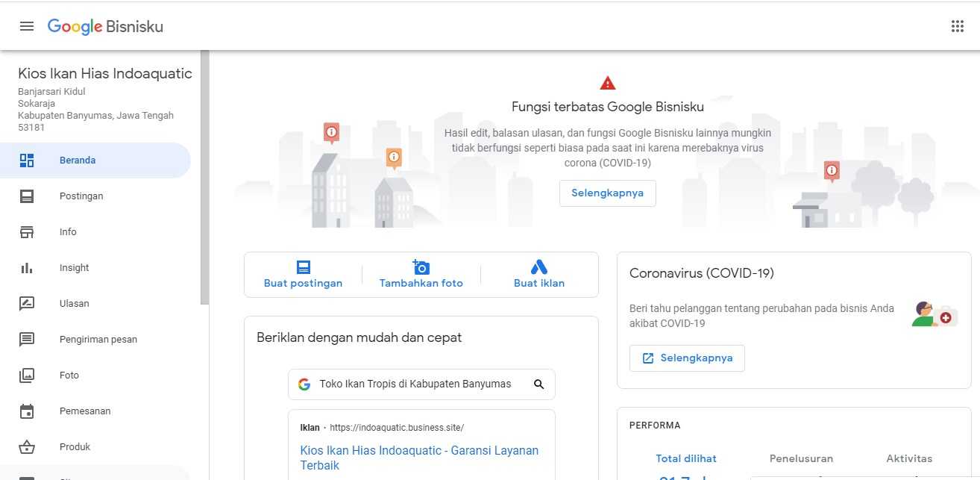This screenshot has height=480, width=980.
Task: Select the Total dilihat performance tab
Action: [686, 458]
